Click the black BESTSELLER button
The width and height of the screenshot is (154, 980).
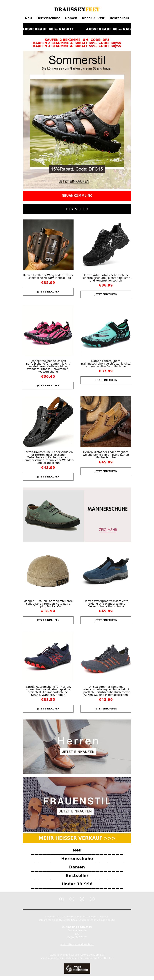77,209
